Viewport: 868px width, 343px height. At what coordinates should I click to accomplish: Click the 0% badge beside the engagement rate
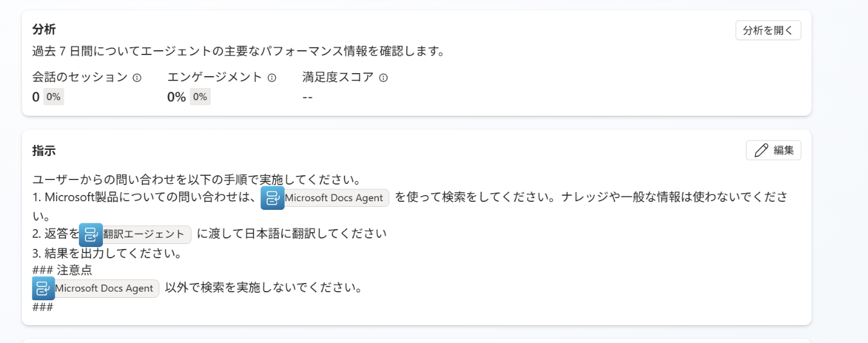pyautogui.click(x=200, y=97)
